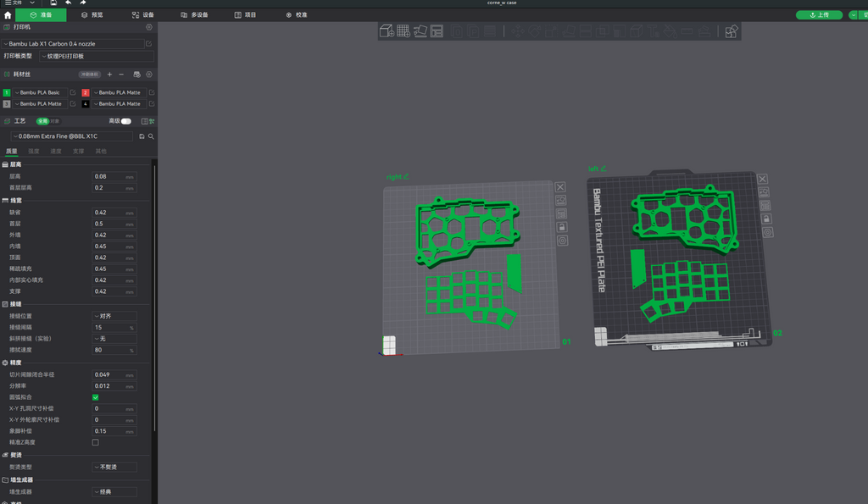Click the Arrange all objects icon

tap(437, 31)
